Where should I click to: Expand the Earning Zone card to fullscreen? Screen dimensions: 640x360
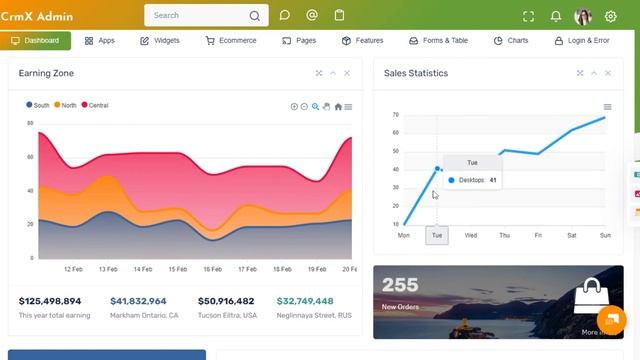[x=319, y=73]
